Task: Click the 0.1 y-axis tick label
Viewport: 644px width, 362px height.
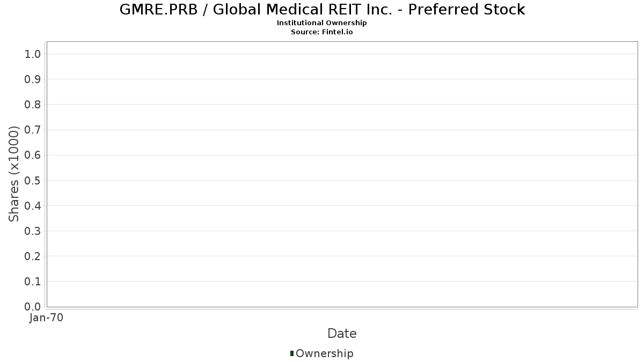Action: 33,281
